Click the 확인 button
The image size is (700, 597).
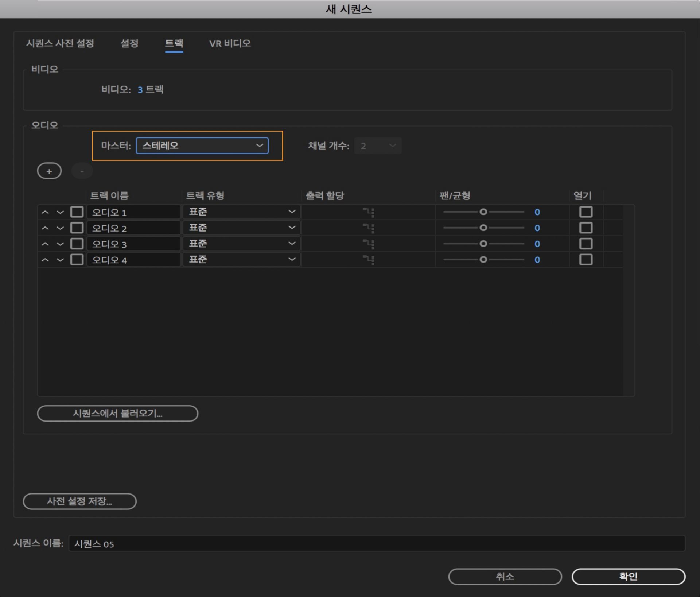(628, 576)
